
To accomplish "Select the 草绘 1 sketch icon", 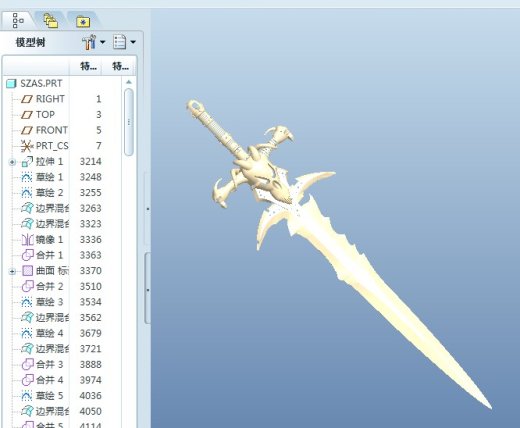I will tap(27, 177).
